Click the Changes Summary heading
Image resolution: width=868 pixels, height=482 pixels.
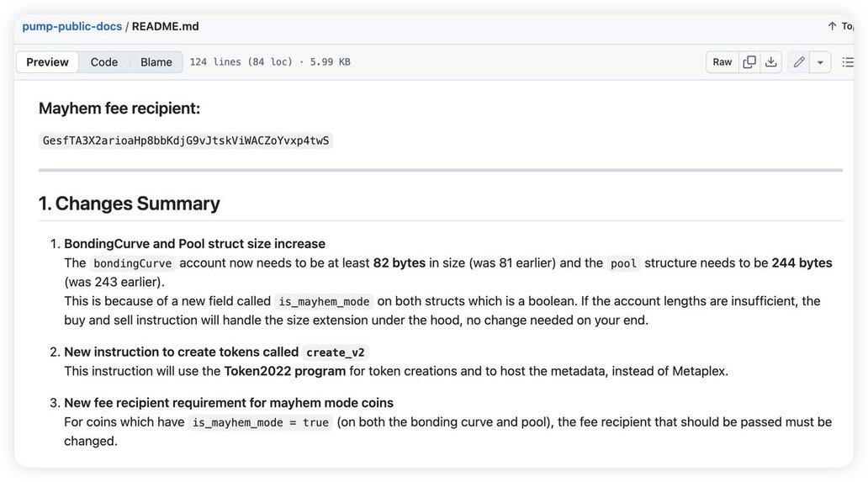pos(130,203)
